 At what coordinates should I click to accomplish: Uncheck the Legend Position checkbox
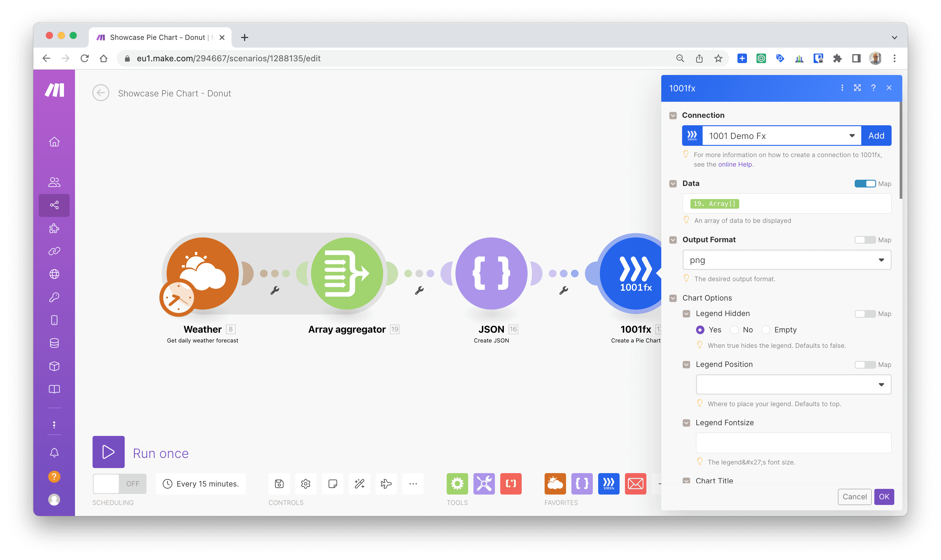(686, 365)
